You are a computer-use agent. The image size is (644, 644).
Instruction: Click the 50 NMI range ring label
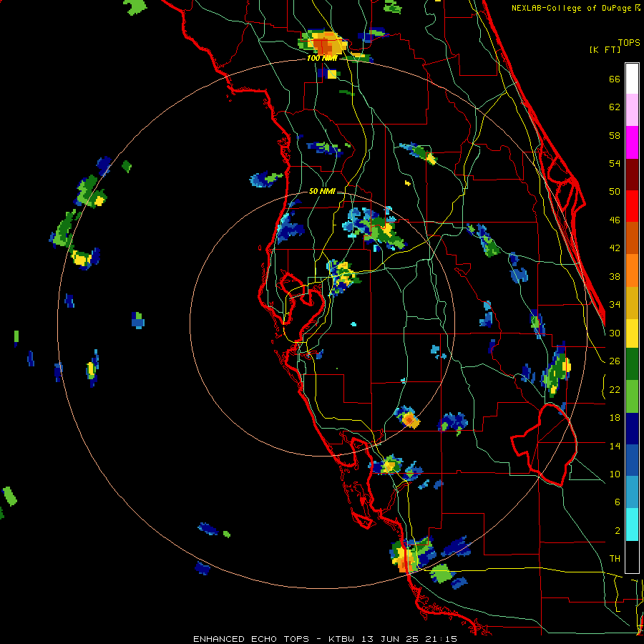click(x=322, y=191)
